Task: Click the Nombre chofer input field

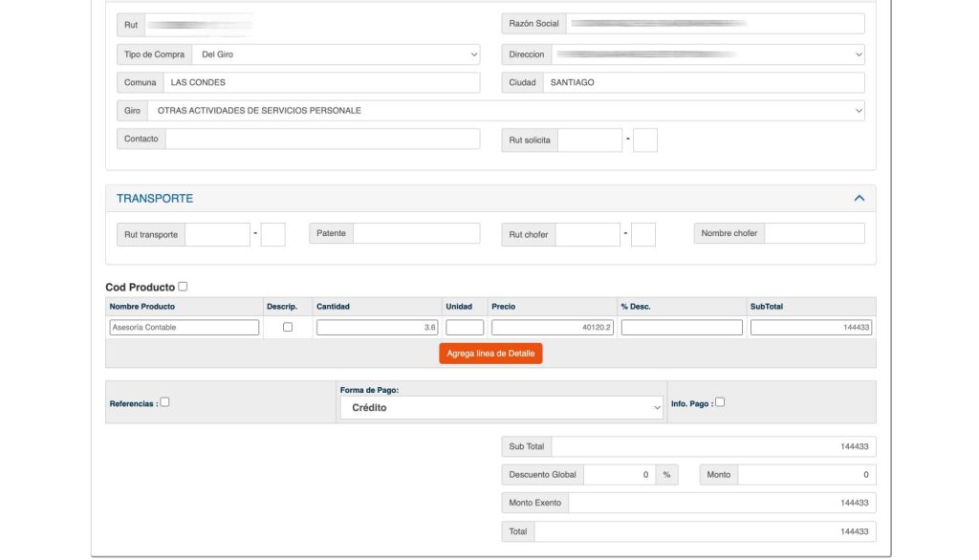Action: click(814, 234)
